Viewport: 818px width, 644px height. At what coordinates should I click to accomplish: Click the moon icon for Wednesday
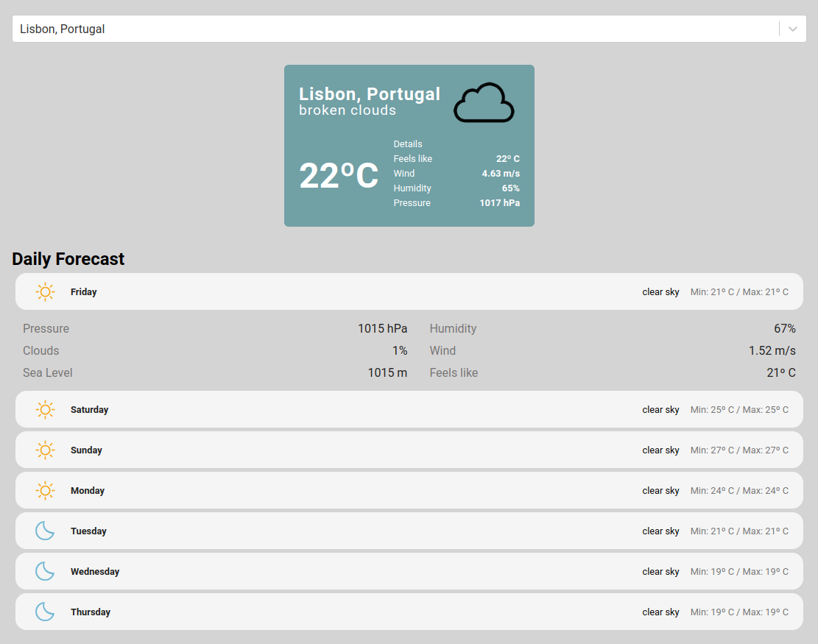(46, 572)
